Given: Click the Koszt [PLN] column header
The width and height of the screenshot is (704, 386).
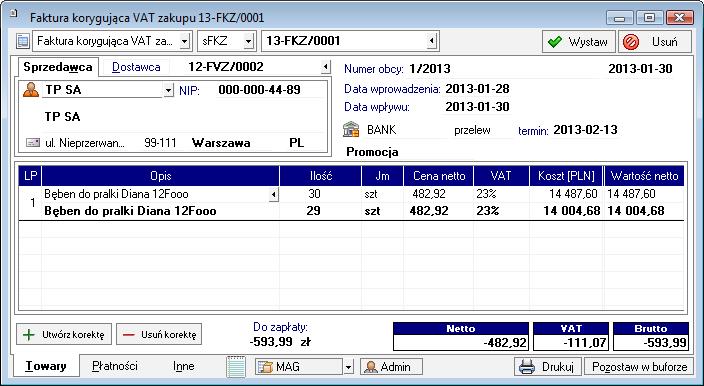Looking at the screenshot, I should tap(567, 176).
